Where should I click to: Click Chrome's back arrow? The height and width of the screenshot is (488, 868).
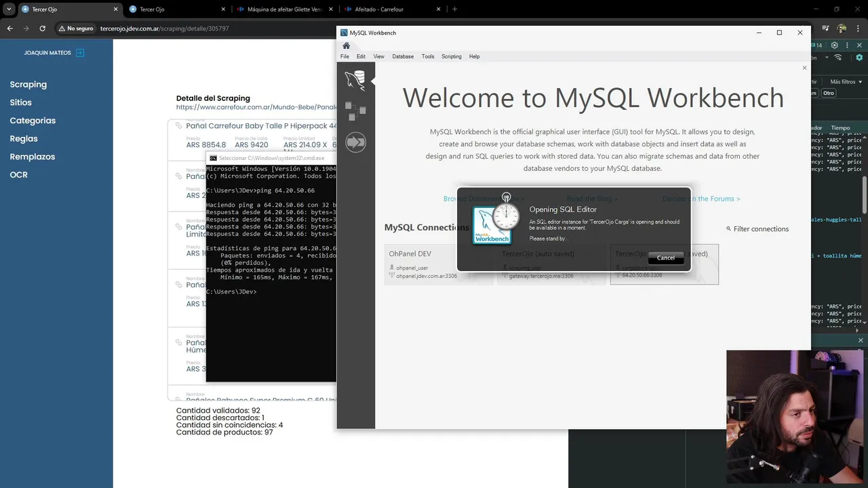point(9,28)
